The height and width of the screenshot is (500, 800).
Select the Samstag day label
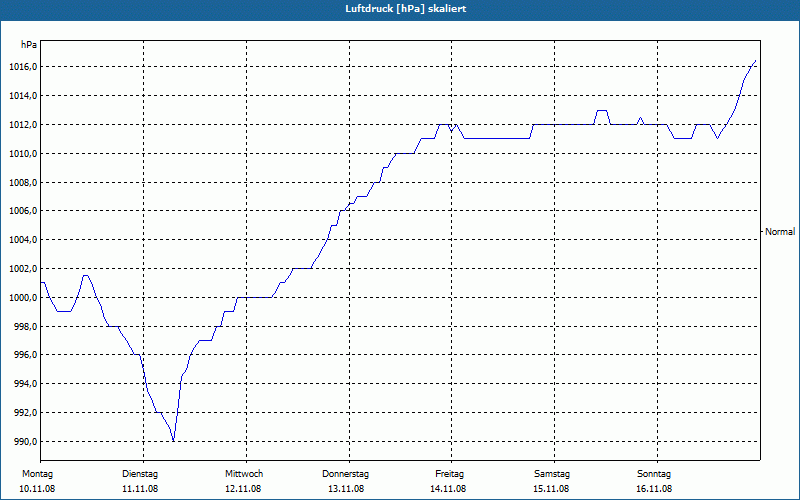[552, 474]
